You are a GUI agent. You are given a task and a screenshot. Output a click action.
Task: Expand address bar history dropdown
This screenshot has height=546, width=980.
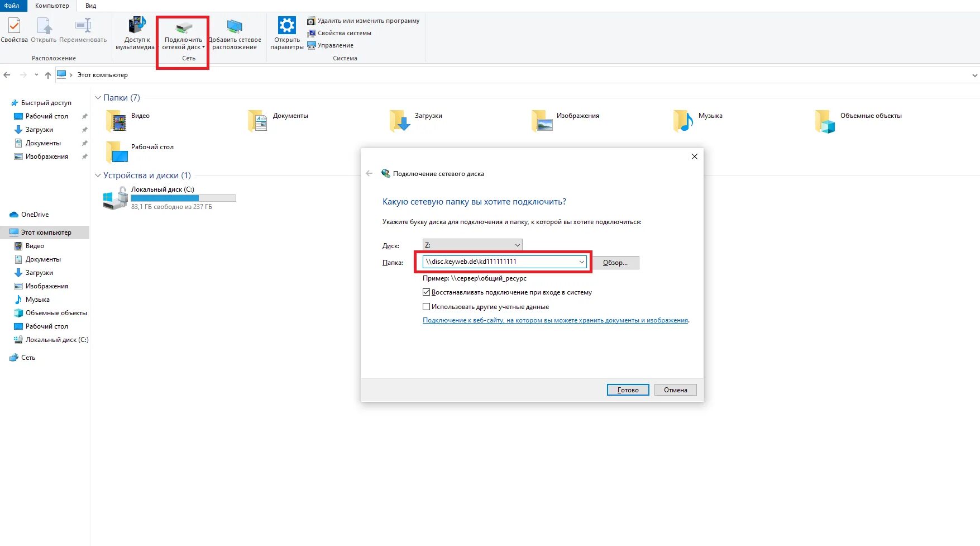point(975,75)
